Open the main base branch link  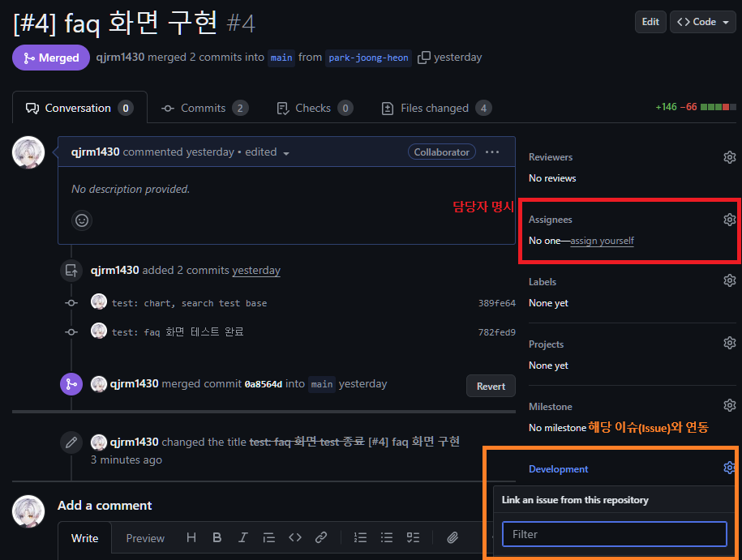[281, 58]
